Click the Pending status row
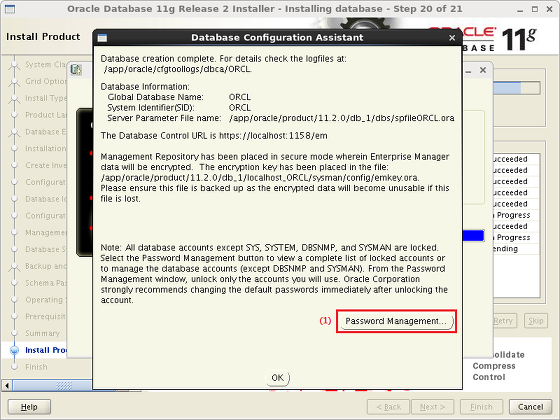 516,249
